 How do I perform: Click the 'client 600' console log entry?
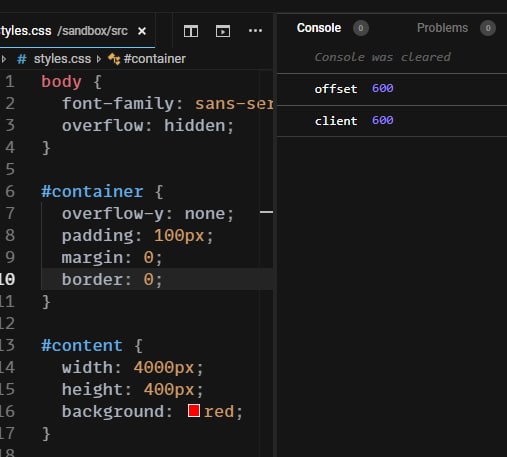tap(392, 121)
